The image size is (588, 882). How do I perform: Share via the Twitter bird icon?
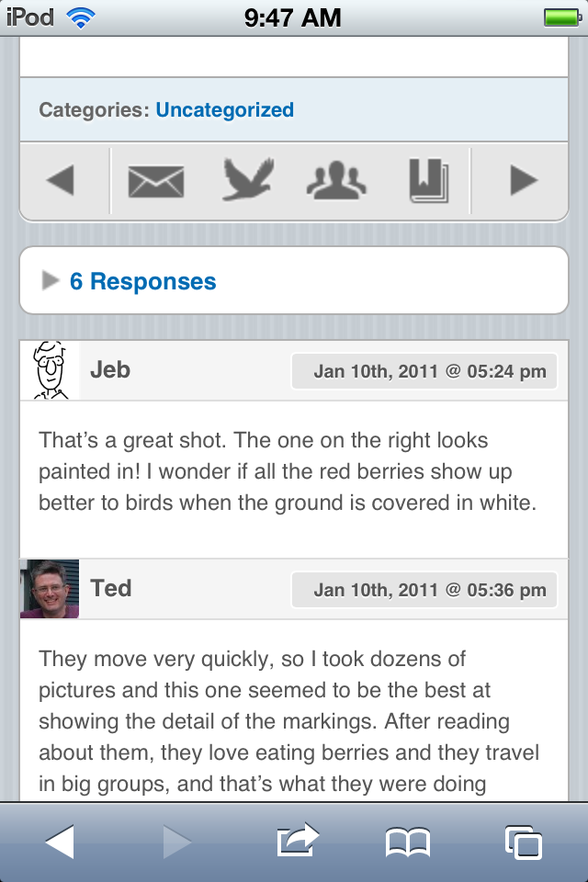pyautogui.click(x=247, y=180)
